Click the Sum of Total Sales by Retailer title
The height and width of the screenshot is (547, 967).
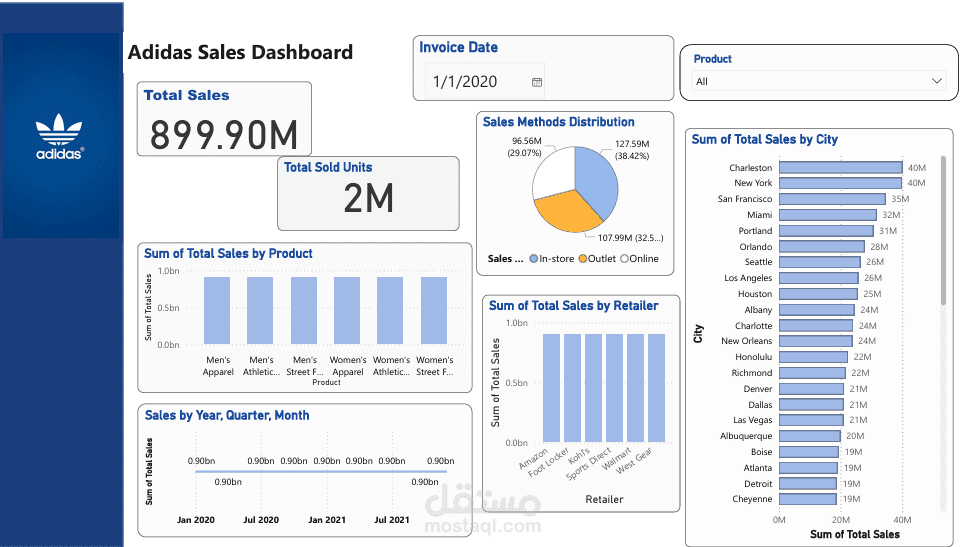click(574, 306)
